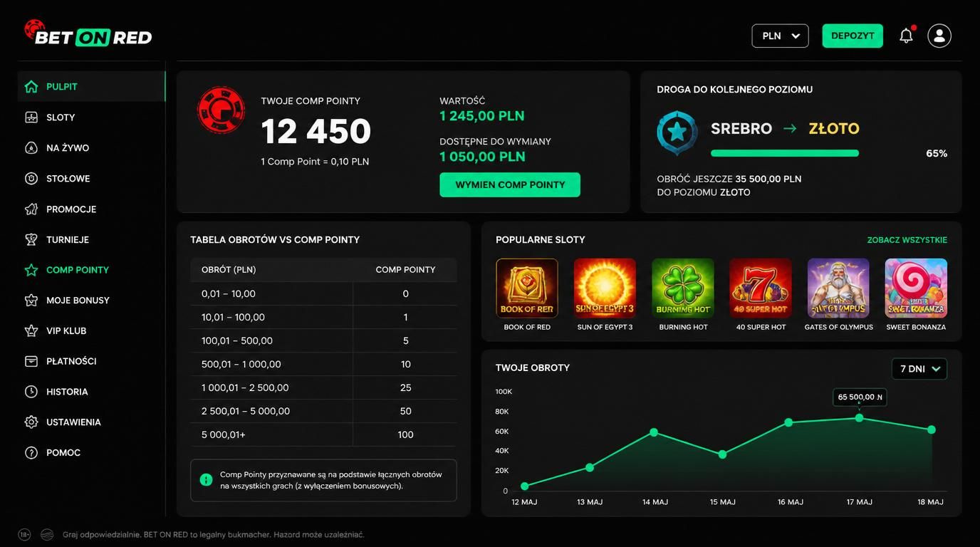Click the "1 000,01 – 2 500,00" table row
980x547 pixels.
click(x=323, y=387)
